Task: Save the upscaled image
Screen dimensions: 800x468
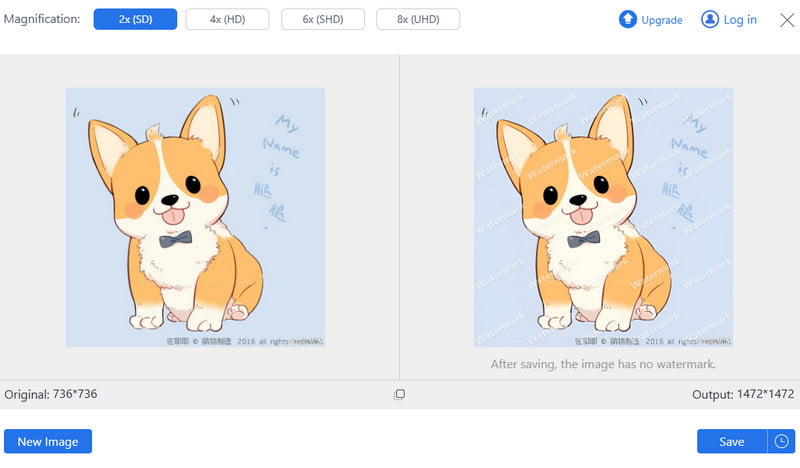Action: 732,441
